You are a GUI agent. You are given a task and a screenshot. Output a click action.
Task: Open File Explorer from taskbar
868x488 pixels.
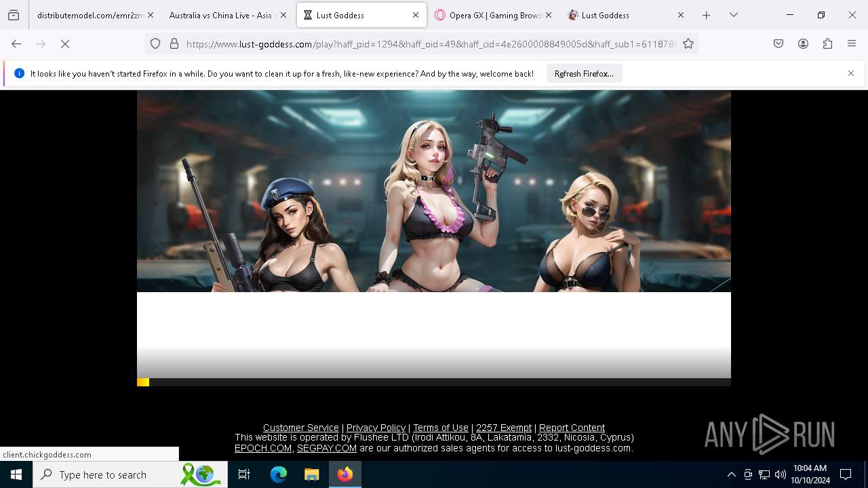[311, 474]
